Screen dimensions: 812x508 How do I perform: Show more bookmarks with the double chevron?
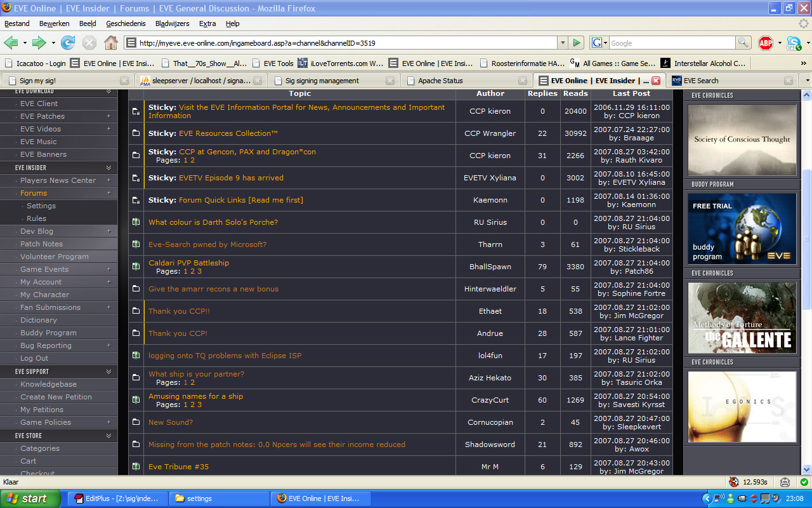click(x=804, y=63)
